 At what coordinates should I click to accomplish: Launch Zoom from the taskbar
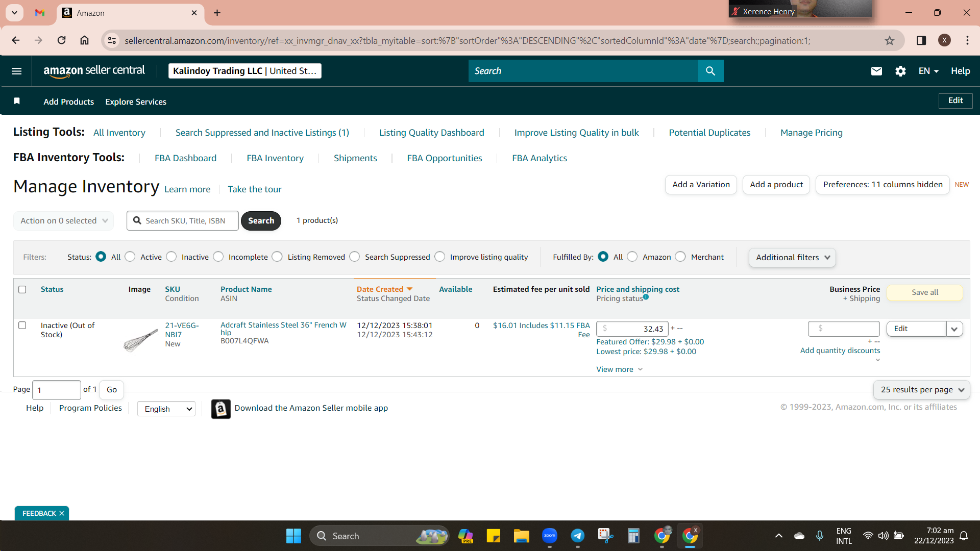(550, 536)
